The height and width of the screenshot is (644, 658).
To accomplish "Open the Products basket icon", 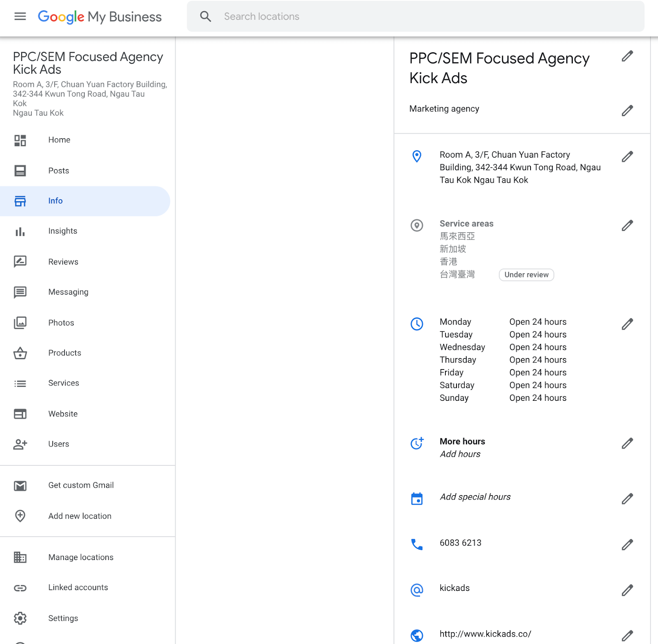I will click(20, 353).
